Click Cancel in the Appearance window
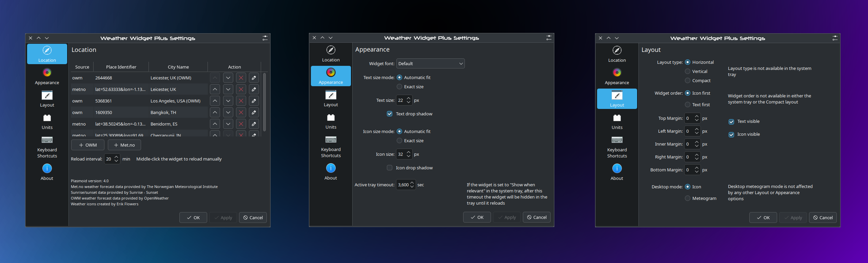The image size is (868, 263). [x=537, y=218]
